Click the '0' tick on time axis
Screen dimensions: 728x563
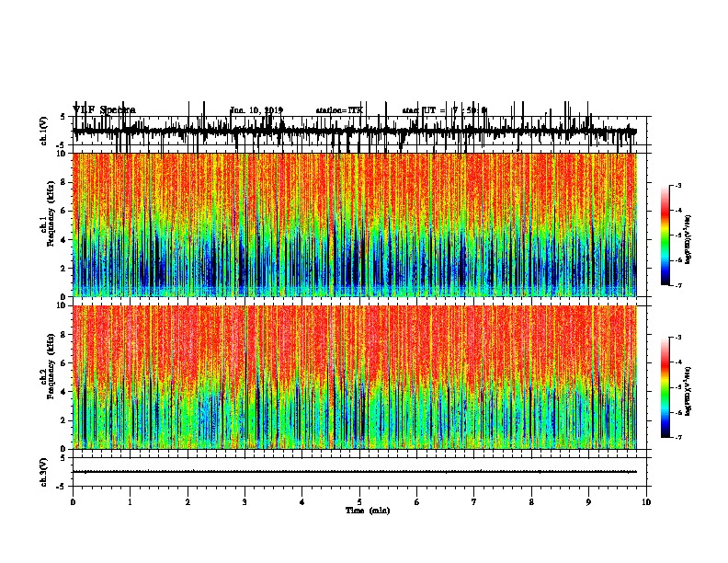(73, 502)
